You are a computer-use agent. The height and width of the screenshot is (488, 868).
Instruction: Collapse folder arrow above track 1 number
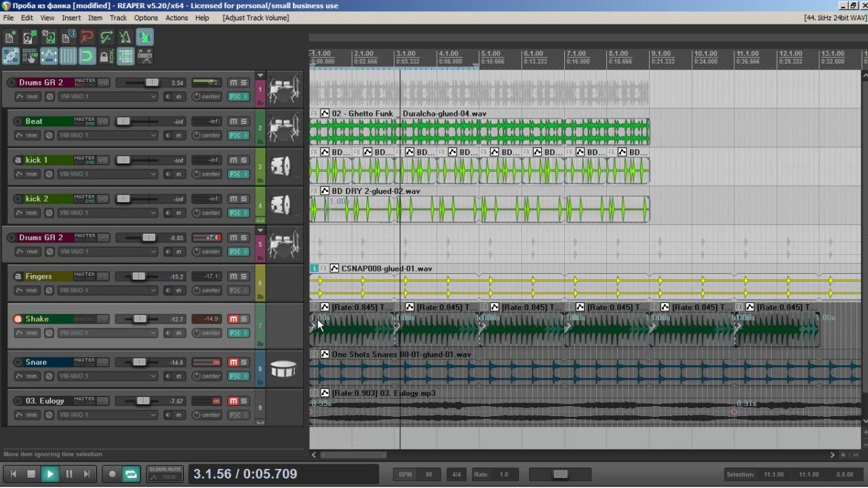[260, 76]
